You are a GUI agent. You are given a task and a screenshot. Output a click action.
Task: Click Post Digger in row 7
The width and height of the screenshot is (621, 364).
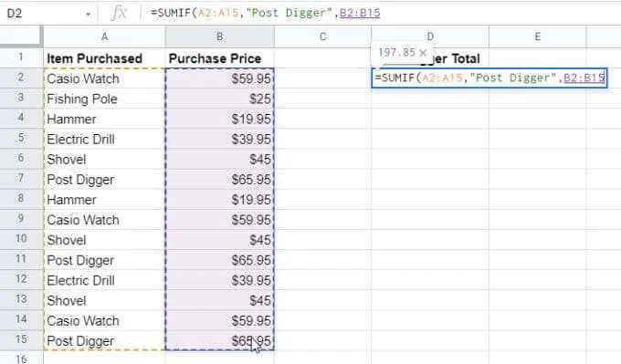(104, 179)
